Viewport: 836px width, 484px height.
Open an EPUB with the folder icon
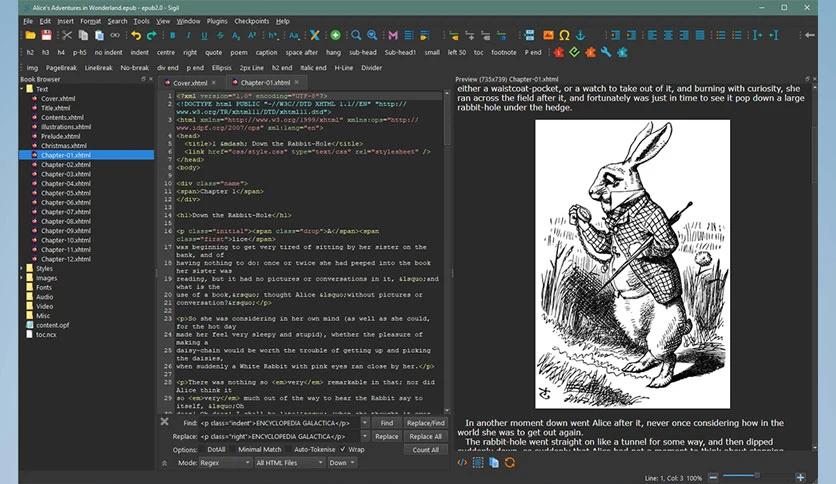[30, 35]
